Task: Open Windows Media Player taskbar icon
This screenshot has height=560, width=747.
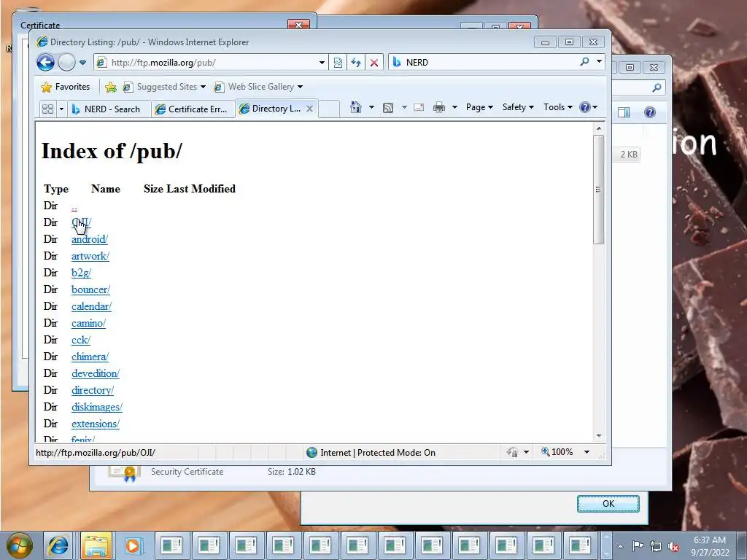Action: 133,545
